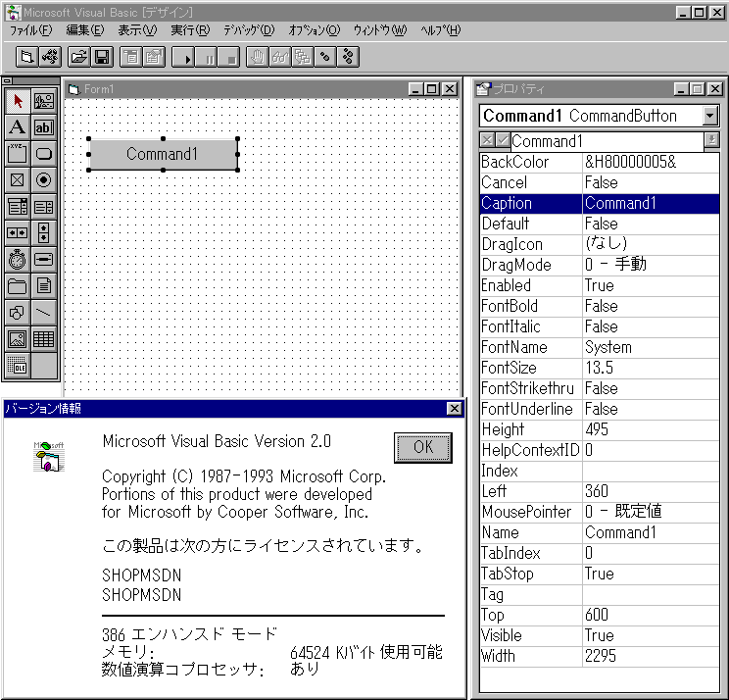
Task: Select the DirListBox folder tool
Action: click(18, 286)
